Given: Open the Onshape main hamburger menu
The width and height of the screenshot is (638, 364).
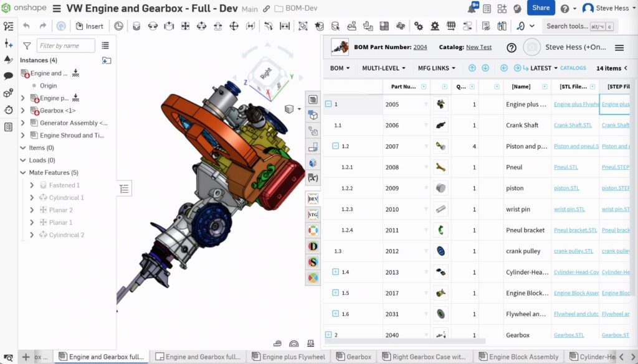Looking at the screenshot, I should pos(57,8).
